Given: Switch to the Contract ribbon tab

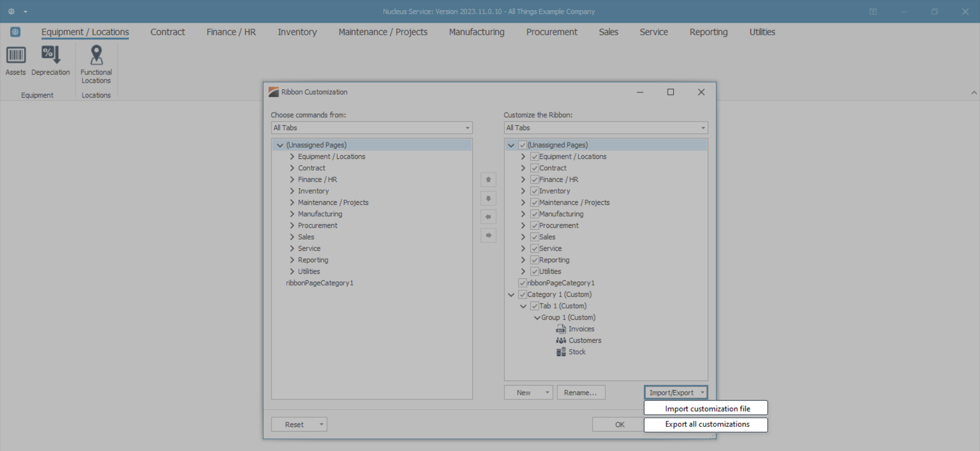Looking at the screenshot, I should 167,32.
